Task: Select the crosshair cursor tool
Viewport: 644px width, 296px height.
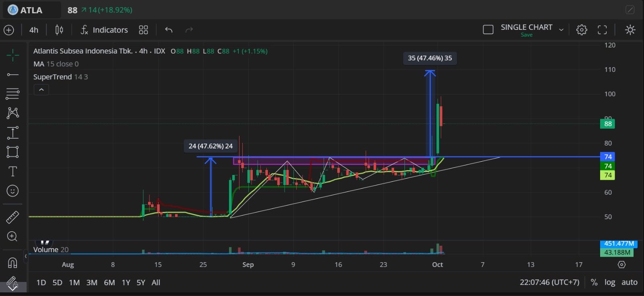Action: pos(12,55)
